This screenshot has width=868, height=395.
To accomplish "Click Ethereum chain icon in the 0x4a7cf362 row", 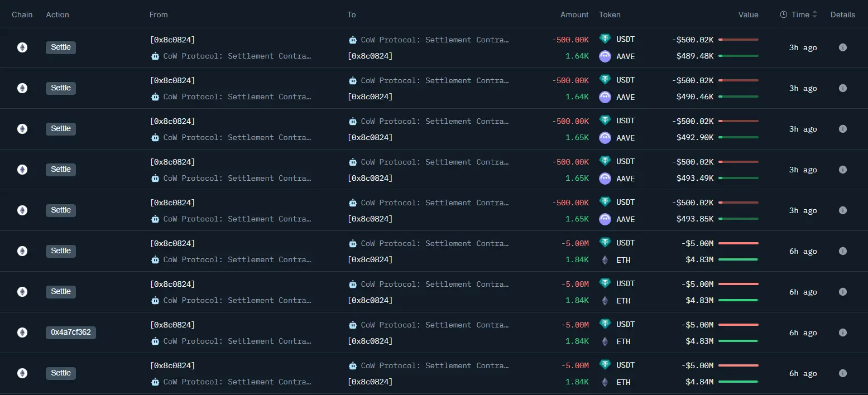I will coord(22,333).
